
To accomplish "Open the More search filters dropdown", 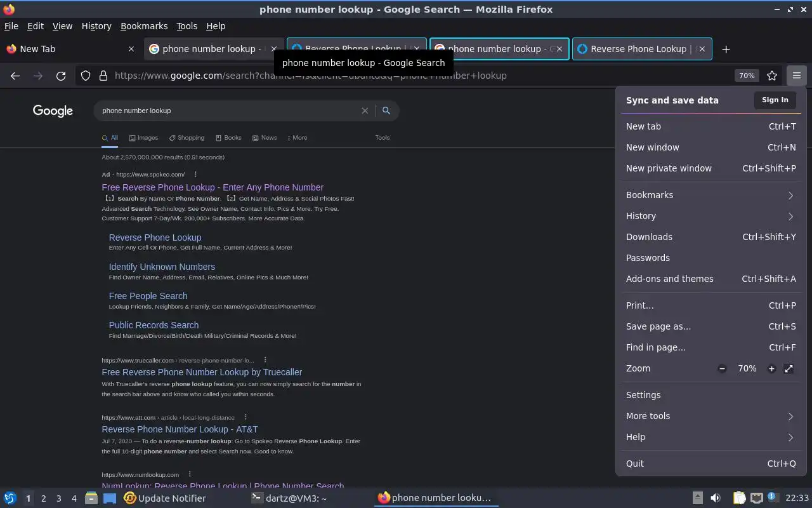I will (x=297, y=138).
